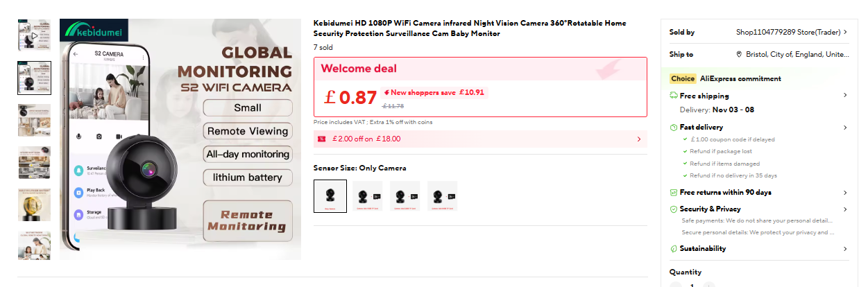This screenshot has height=287, width=868.
Task: Show the third gallery thumbnail image
Action: (x=34, y=120)
